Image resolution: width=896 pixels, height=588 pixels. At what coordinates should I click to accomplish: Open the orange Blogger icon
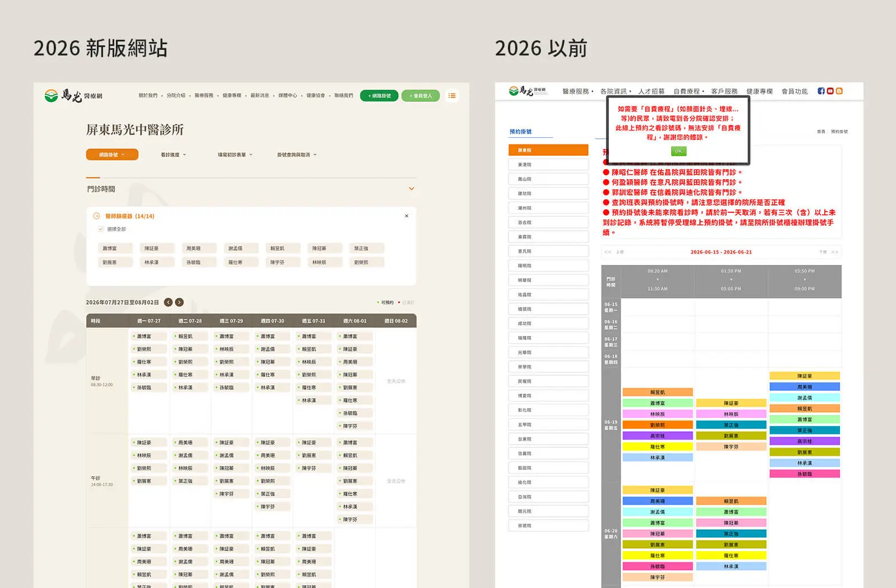point(839,91)
